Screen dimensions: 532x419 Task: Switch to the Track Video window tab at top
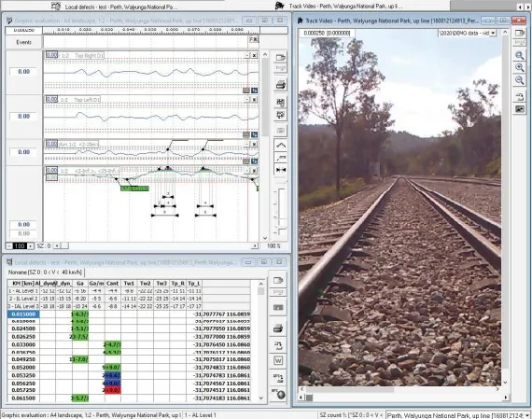click(x=339, y=7)
